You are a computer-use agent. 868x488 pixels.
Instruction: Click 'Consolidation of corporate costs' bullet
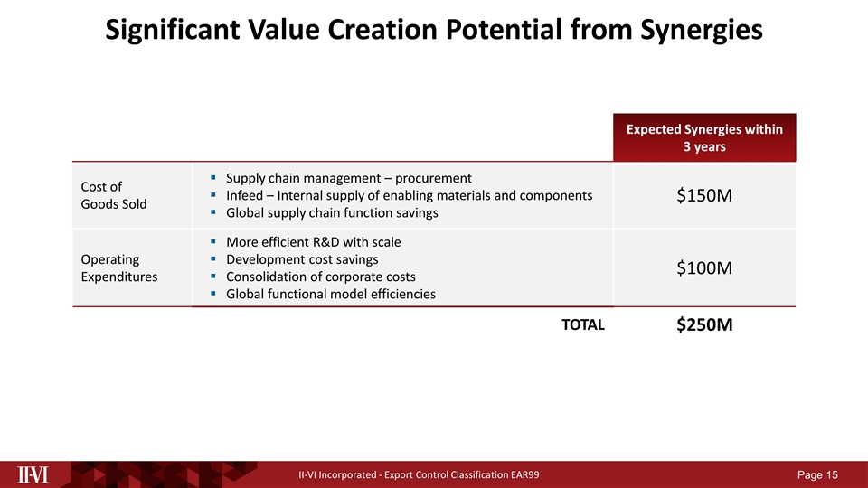pos(320,277)
